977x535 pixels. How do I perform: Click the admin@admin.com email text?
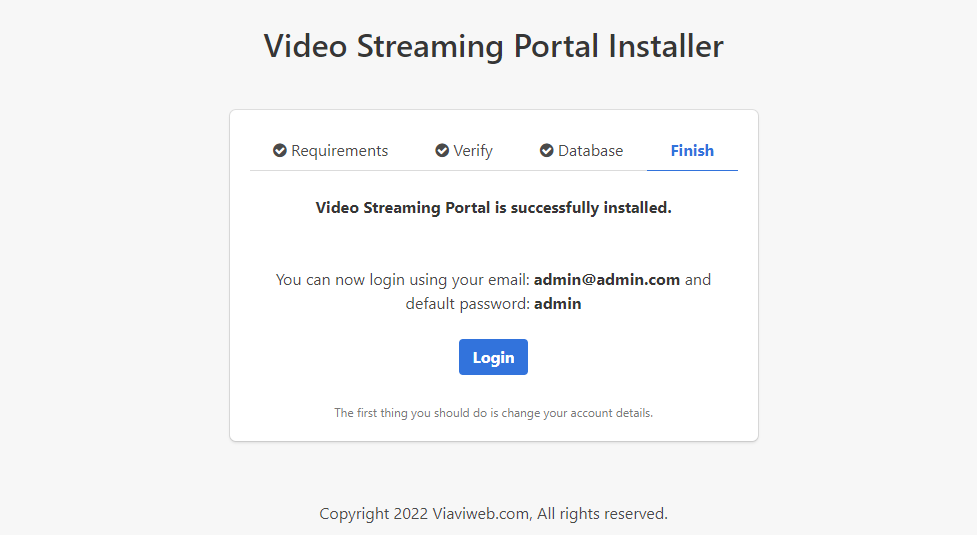point(606,280)
